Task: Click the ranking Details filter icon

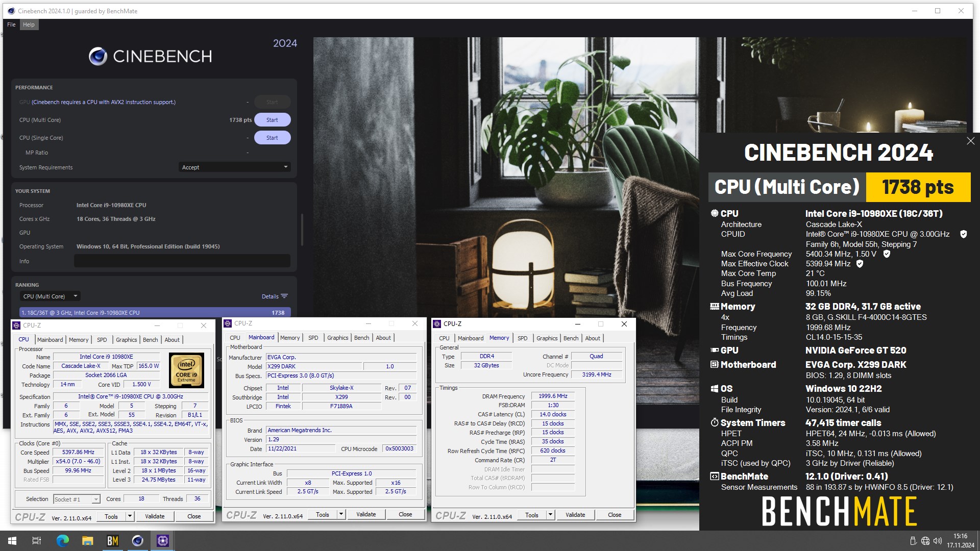Action: 284,296
